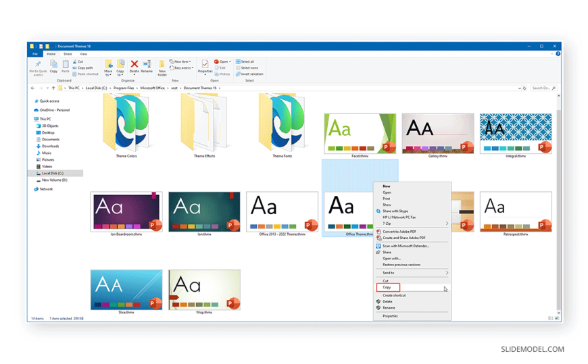
Task: Select the Gallery.thmx theme thumbnail
Action: tap(438, 134)
